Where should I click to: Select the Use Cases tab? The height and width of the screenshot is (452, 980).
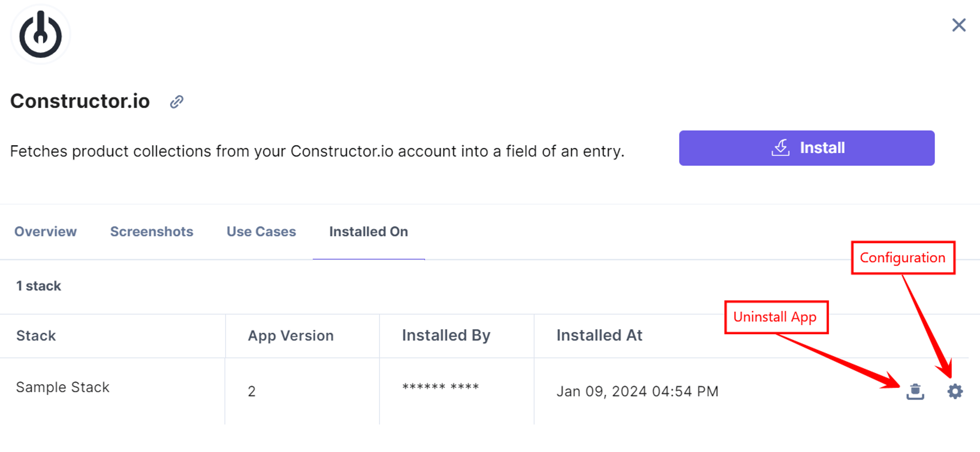tap(261, 231)
